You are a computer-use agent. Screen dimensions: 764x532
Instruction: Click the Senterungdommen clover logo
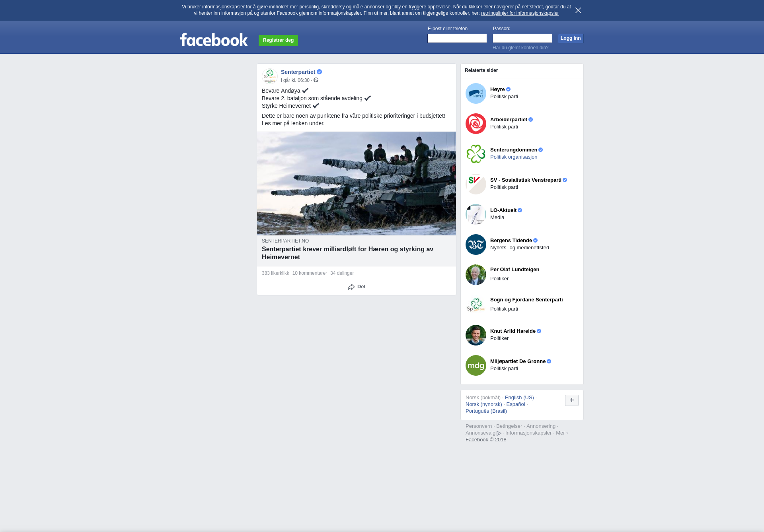[476, 154]
